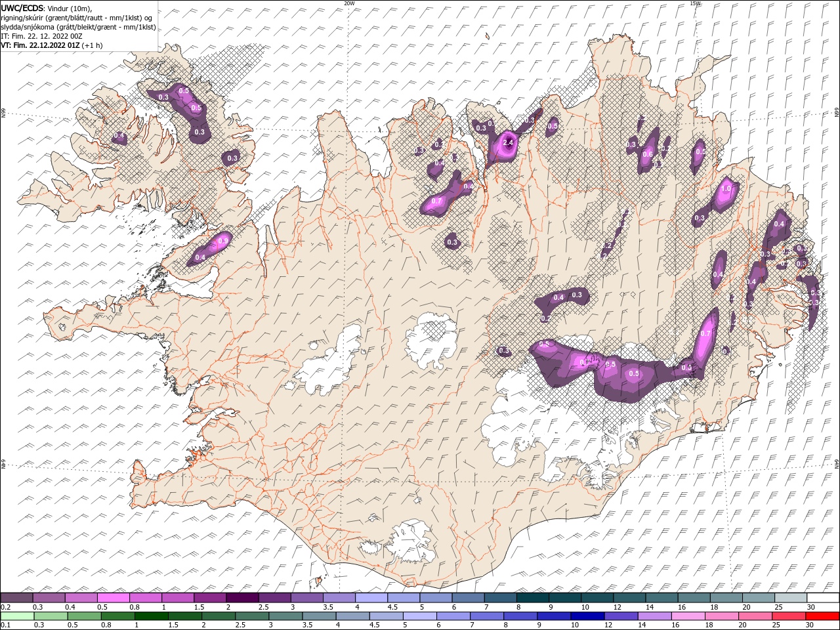Select the upper-row swatch between 0.2 and 0.3
The height and width of the screenshot is (630, 840).
(x=17, y=598)
